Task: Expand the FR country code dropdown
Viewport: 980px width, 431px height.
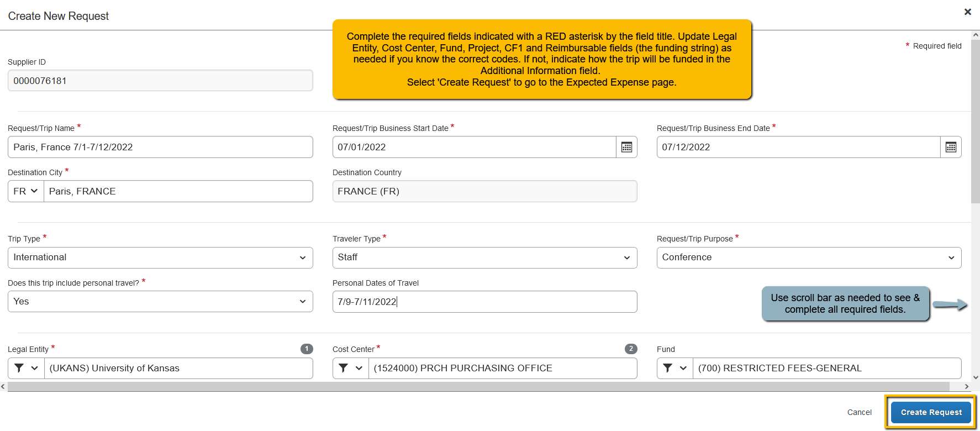Action: (26, 191)
